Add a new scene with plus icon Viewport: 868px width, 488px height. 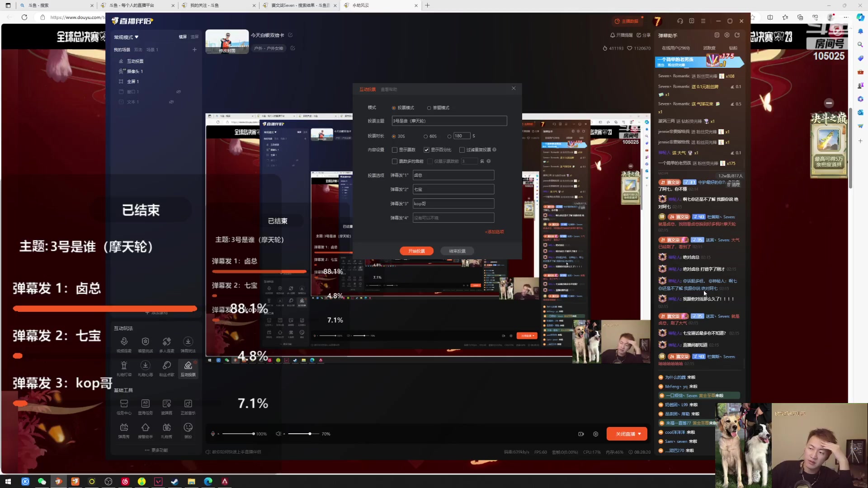point(194,50)
